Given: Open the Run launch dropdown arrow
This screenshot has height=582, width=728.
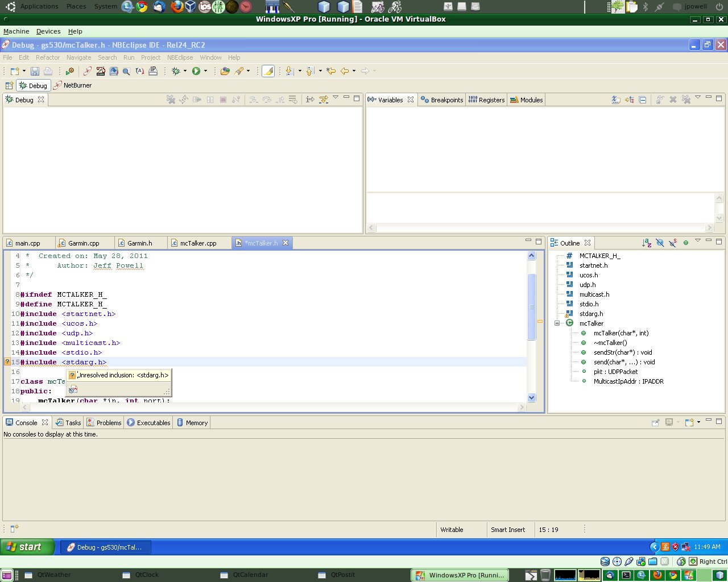Looking at the screenshot, I should click(205, 71).
